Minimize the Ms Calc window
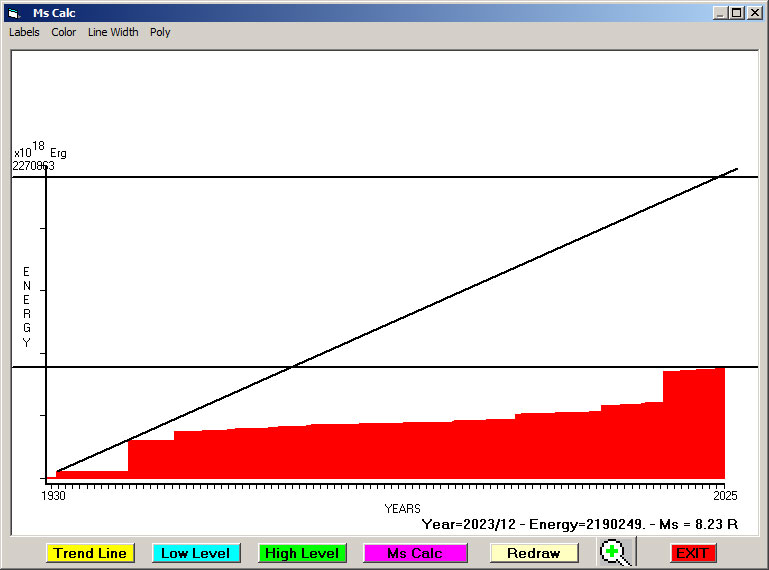Viewport: 769px width, 570px height. tap(720, 13)
